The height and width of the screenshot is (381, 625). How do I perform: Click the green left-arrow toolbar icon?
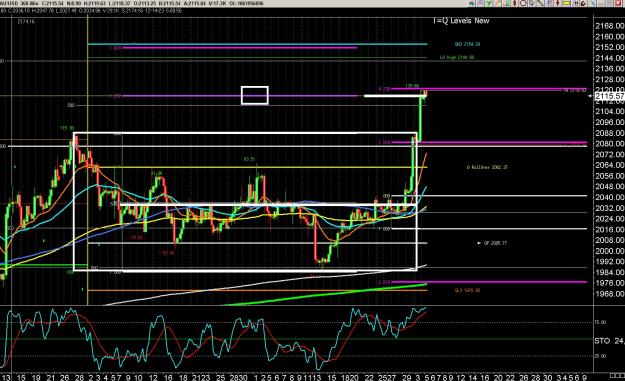pos(471,3)
